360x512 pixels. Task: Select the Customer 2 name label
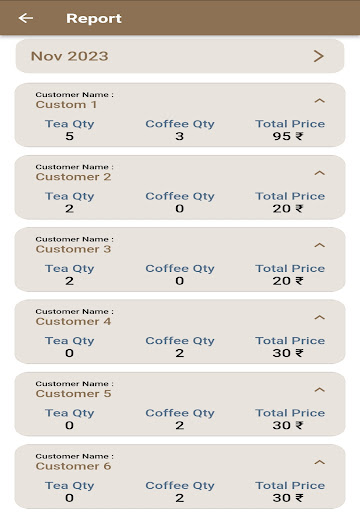[73, 177]
